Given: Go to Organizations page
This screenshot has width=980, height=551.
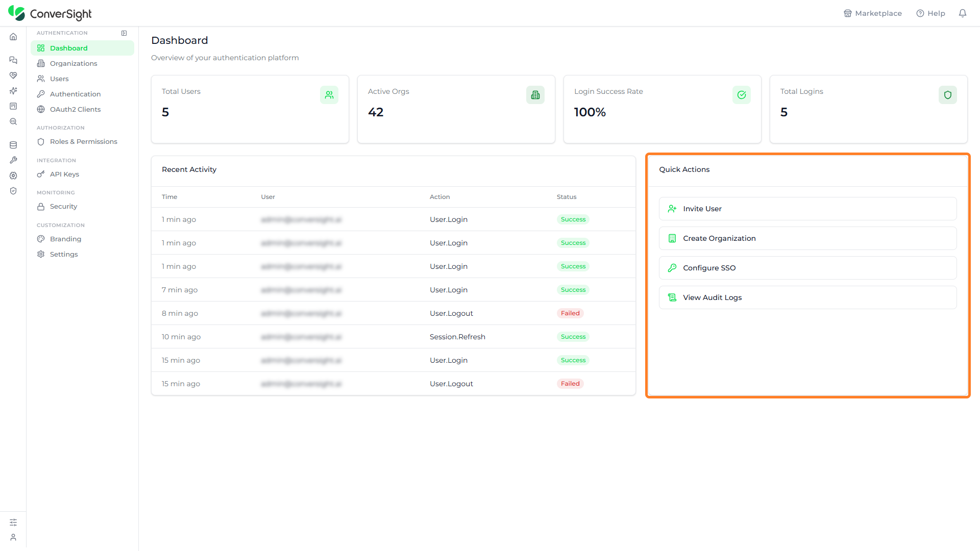Looking at the screenshot, I should coord(82,63).
